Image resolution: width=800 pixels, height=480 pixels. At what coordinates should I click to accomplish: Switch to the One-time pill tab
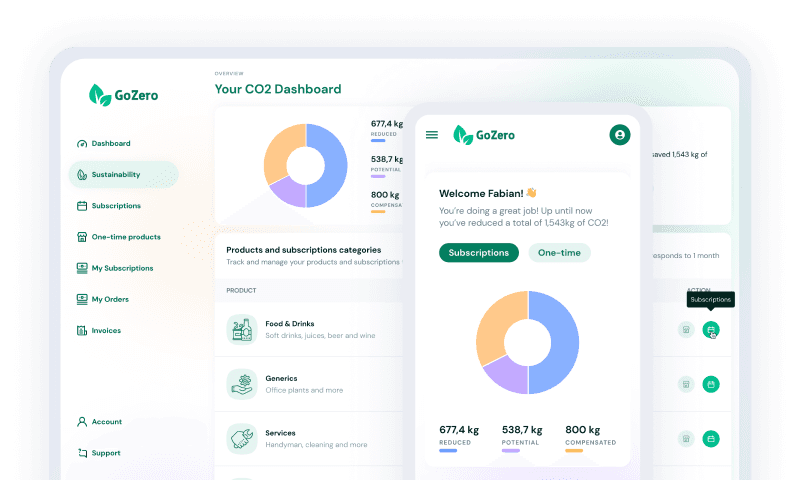coord(559,252)
